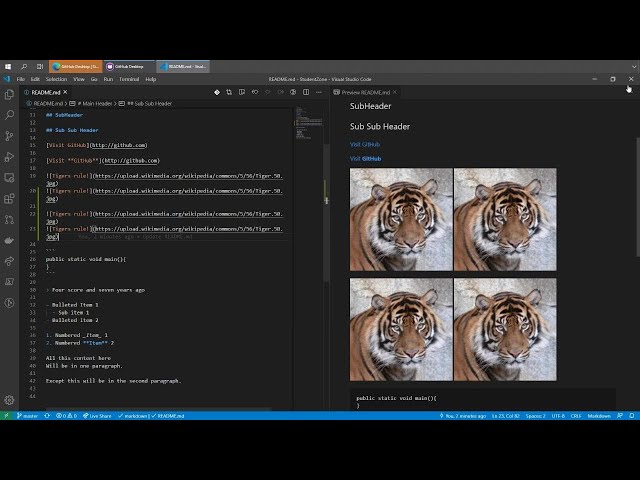The height and width of the screenshot is (480, 640).
Task: Click the blame info 'You, 2 minutes ago'
Action: tap(462, 416)
